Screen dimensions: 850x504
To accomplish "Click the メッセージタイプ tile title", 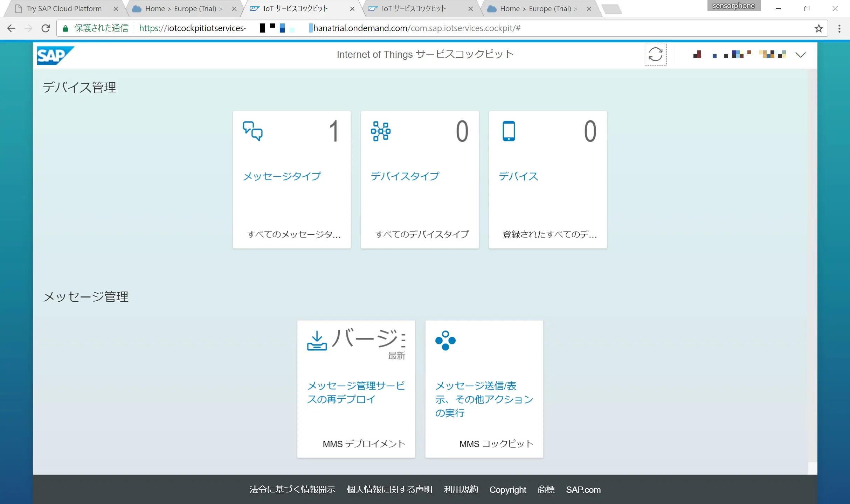I will [282, 176].
